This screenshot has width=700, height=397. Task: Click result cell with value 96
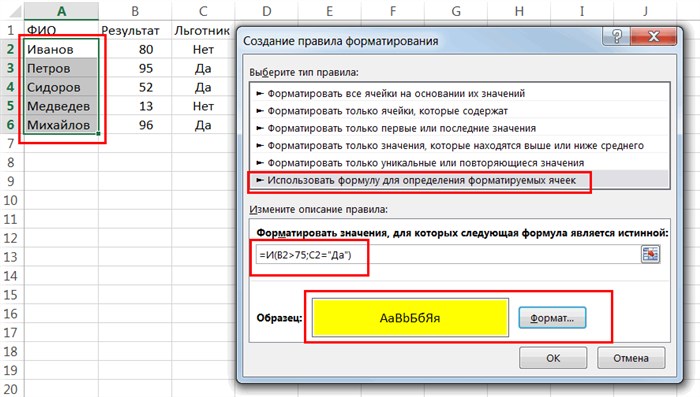[135, 125]
